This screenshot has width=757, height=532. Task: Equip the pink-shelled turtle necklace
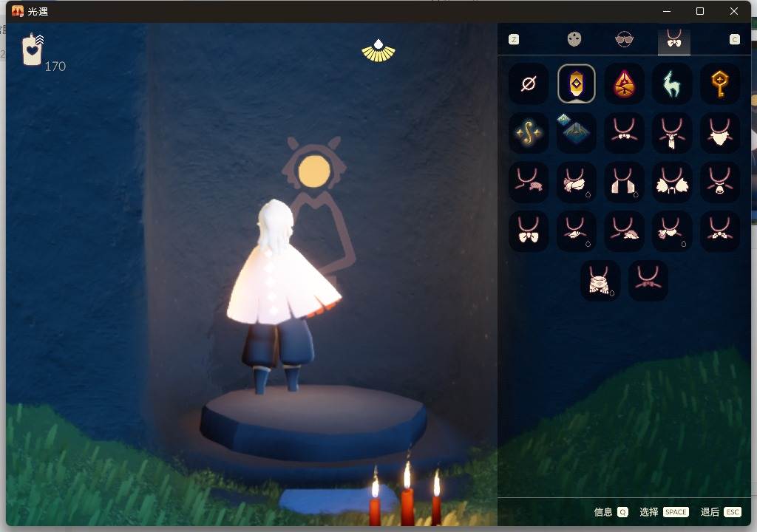click(x=624, y=231)
